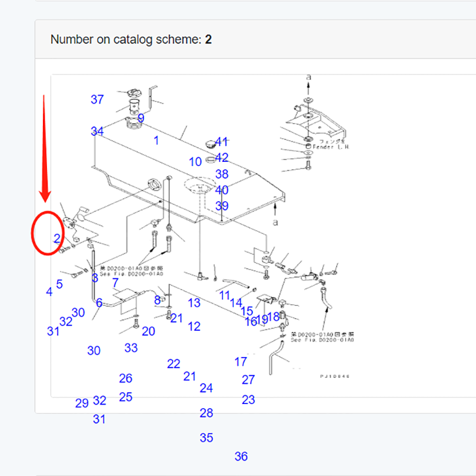Select part number 8 on the diagram
This screenshot has width=476, height=476.
point(157,300)
